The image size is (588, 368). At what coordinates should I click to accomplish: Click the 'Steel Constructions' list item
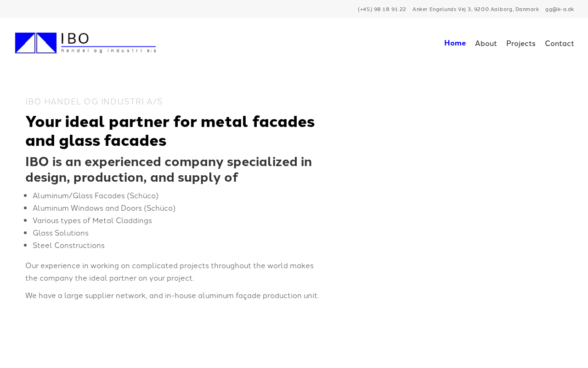point(68,245)
